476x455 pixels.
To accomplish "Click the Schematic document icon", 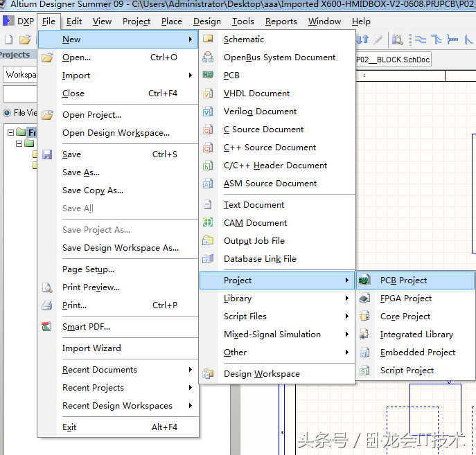I will 208,39.
